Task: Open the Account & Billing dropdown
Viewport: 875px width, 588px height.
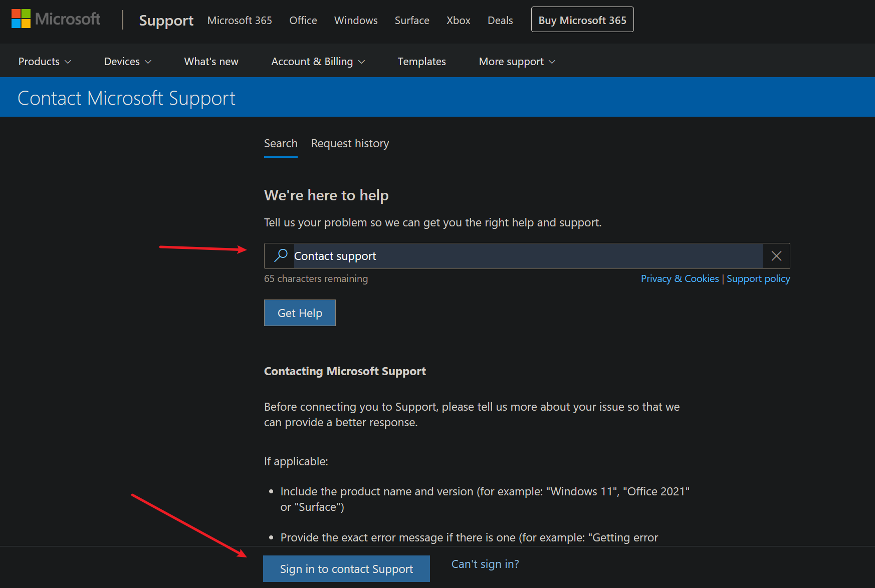Action: tap(318, 61)
